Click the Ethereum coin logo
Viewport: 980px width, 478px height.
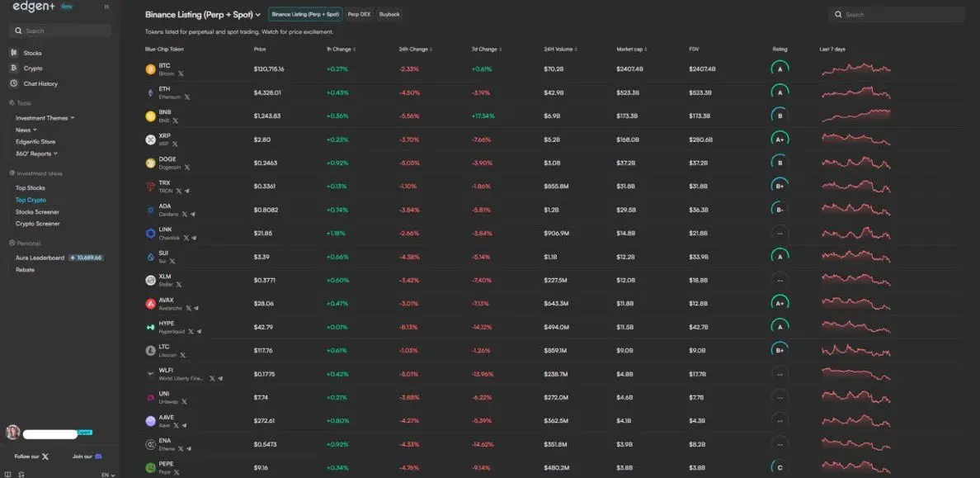(x=150, y=92)
